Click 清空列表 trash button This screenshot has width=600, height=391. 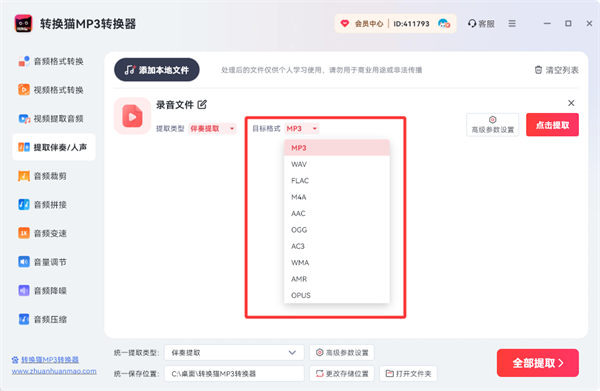pyautogui.click(x=556, y=70)
